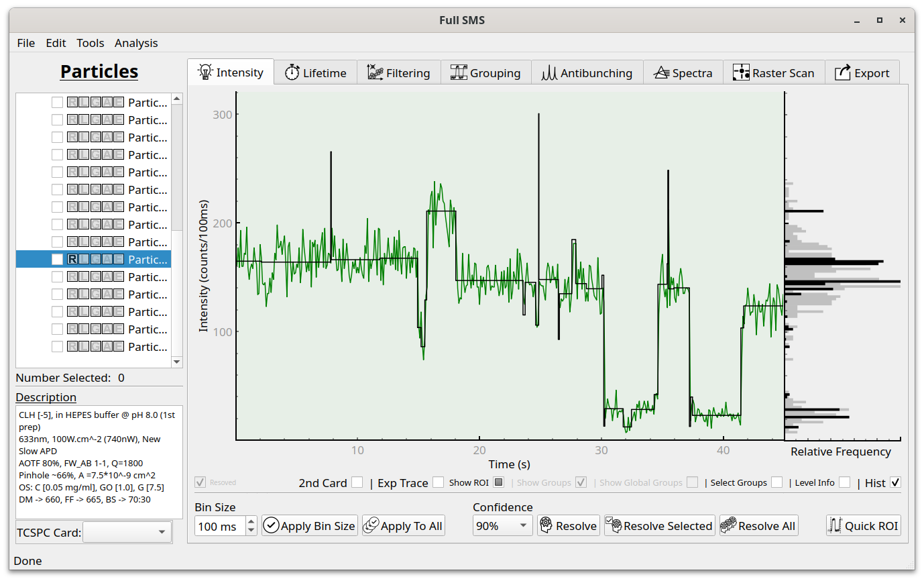Uncheck the Hist checkbox

tap(895, 482)
